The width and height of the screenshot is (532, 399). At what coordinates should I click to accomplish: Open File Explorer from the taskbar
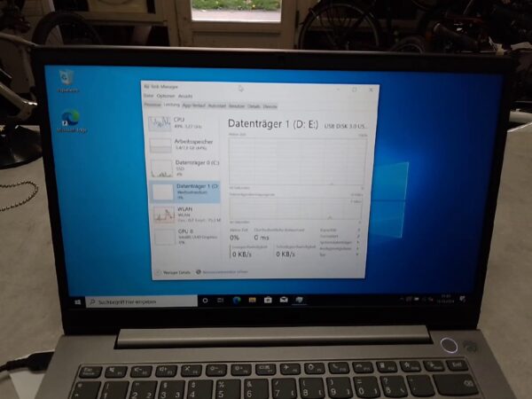tap(252, 301)
